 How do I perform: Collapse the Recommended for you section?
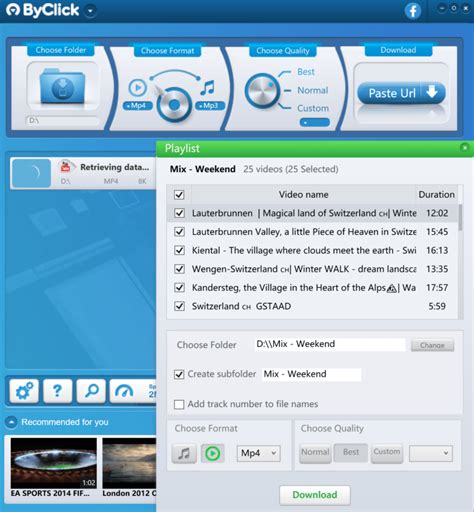pyautogui.click(x=11, y=422)
